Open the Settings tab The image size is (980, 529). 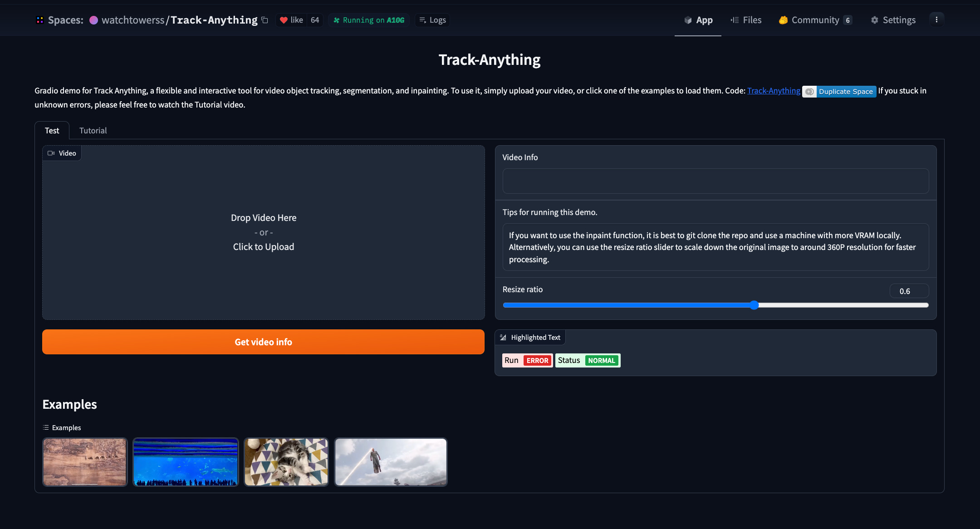pyautogui.click(x=893, y=20)
